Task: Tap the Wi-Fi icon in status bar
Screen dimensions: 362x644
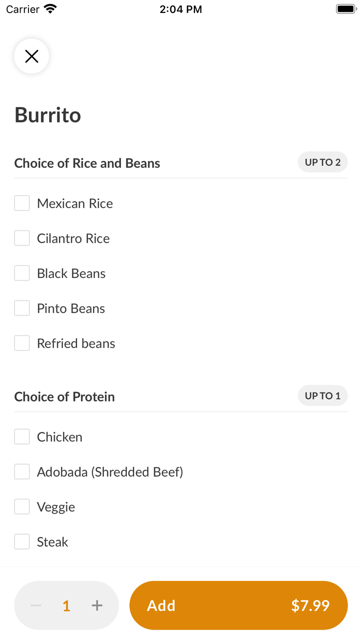Action: tap(50, 9)
